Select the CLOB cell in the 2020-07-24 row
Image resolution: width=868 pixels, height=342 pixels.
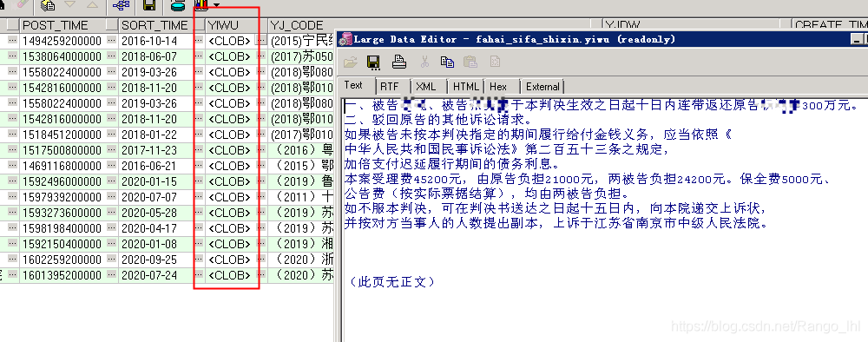click(x=230, y=274)
